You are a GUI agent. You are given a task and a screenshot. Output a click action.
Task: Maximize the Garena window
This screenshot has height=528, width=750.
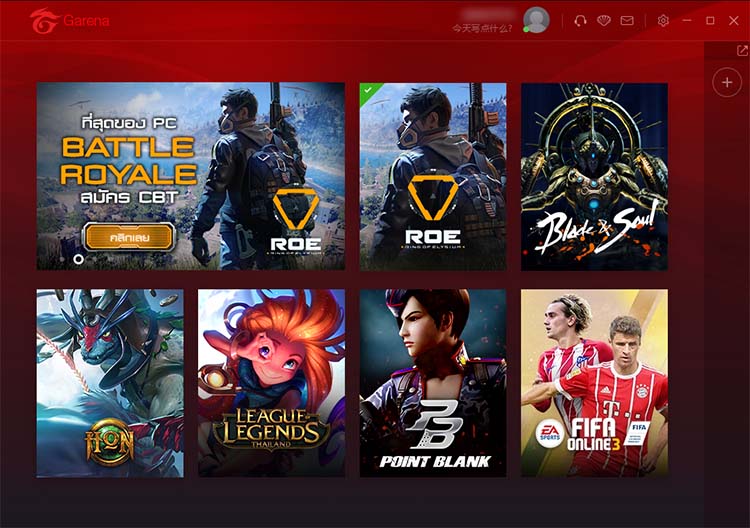(x=710, y=21)
